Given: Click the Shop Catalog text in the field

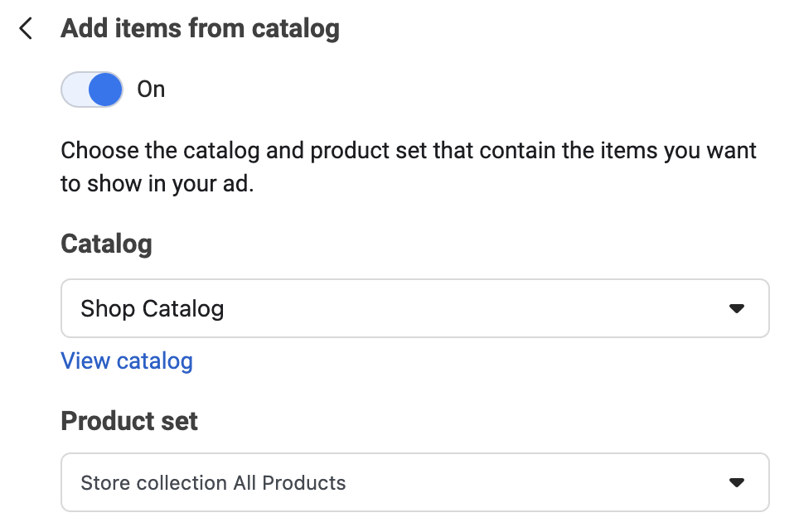Looking at the screenshot, I should [x=153, y=309].
